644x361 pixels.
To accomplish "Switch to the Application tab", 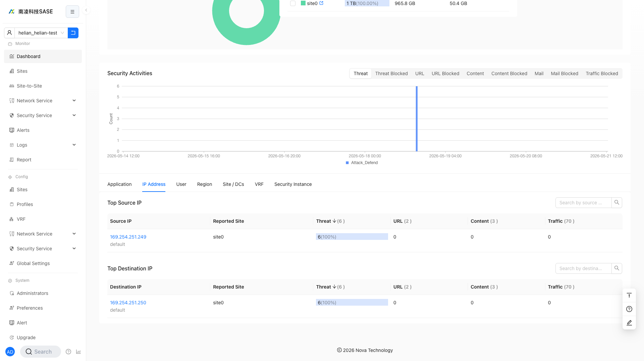I will tap(119, 184).
